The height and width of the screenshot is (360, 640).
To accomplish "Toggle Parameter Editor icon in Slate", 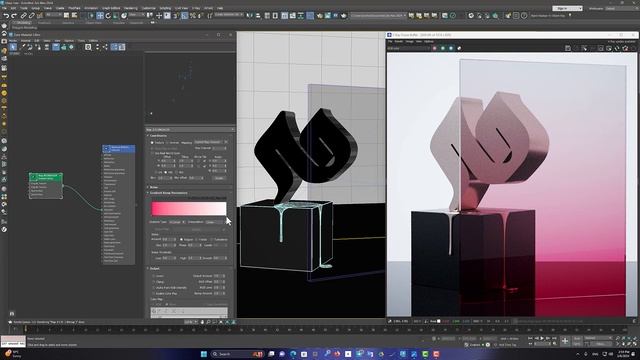I will [122, 47].
